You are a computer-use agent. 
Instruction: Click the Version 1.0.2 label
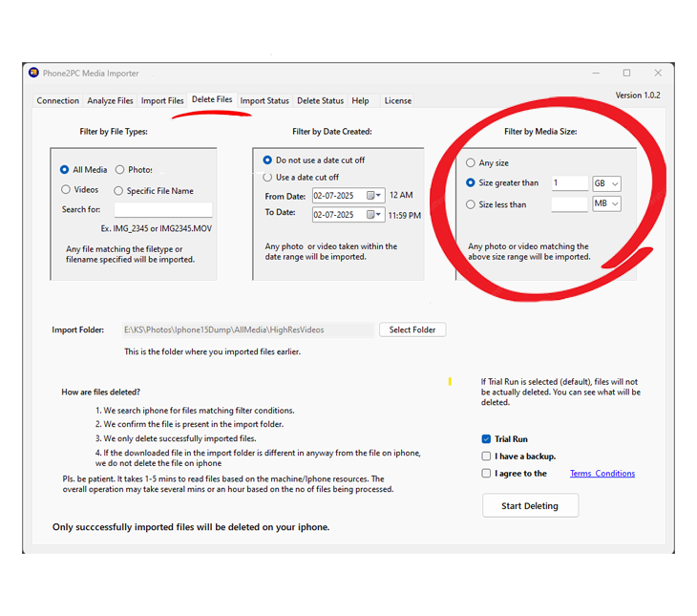(x=638, y=96)
